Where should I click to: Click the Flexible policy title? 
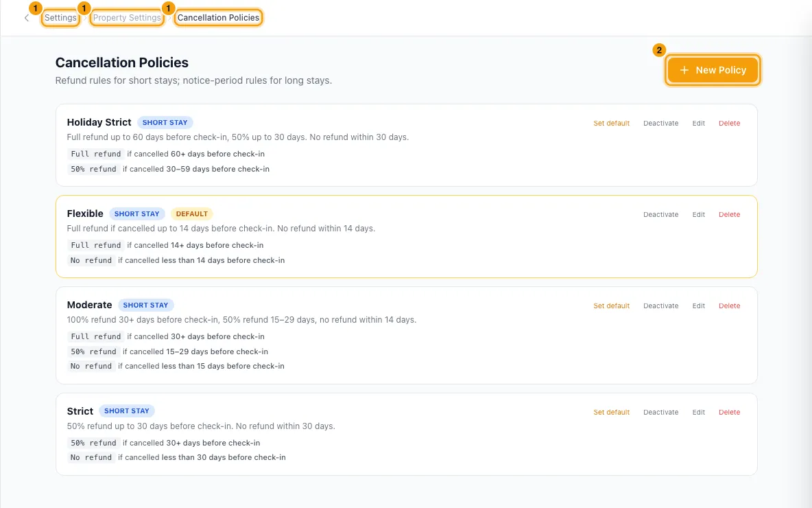tap(85, 213)
